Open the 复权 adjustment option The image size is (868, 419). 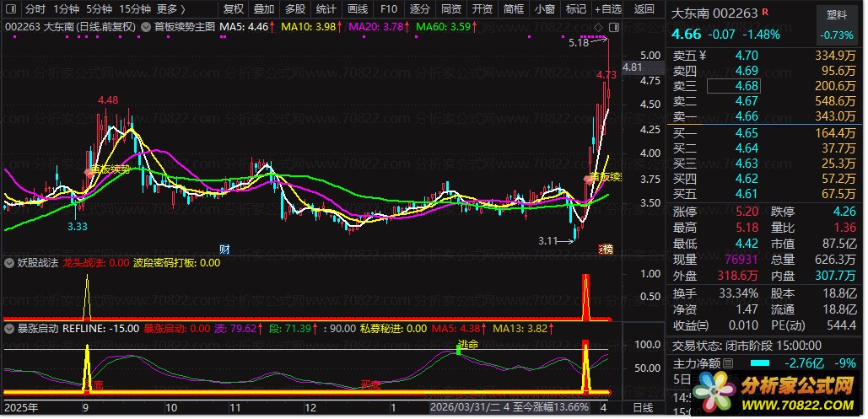point(234,9)
